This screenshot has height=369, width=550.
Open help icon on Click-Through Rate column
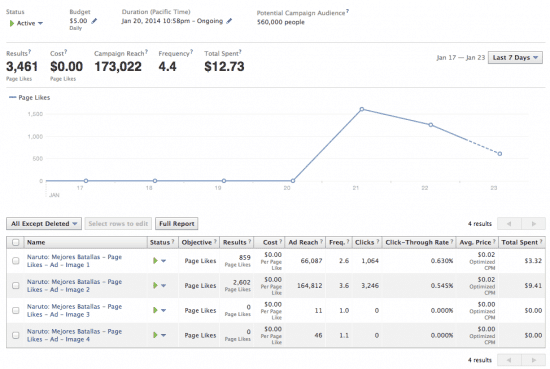click(452, 241)
